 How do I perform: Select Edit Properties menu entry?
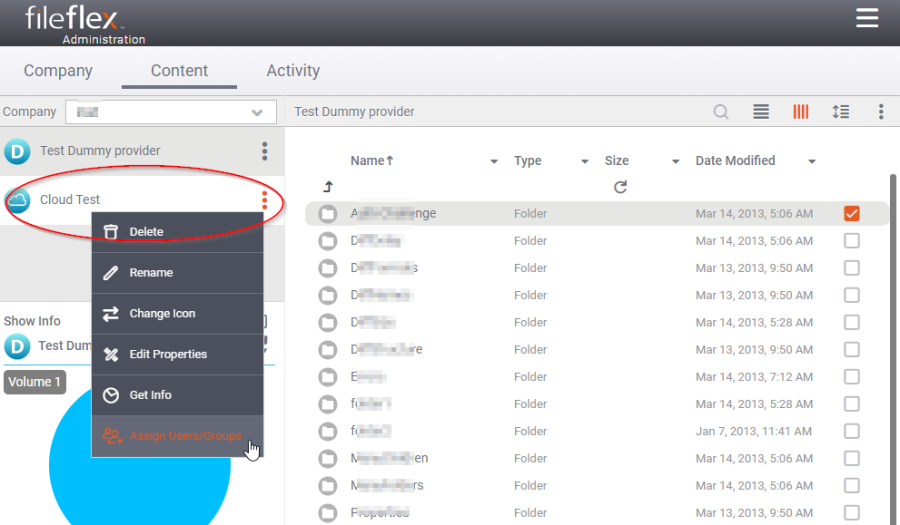[x=177, y=354]
